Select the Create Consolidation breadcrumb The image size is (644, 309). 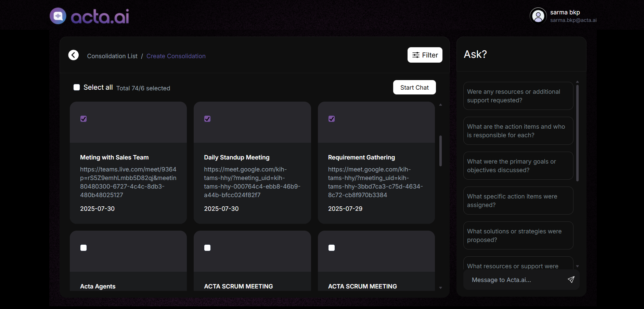(176, 56)
